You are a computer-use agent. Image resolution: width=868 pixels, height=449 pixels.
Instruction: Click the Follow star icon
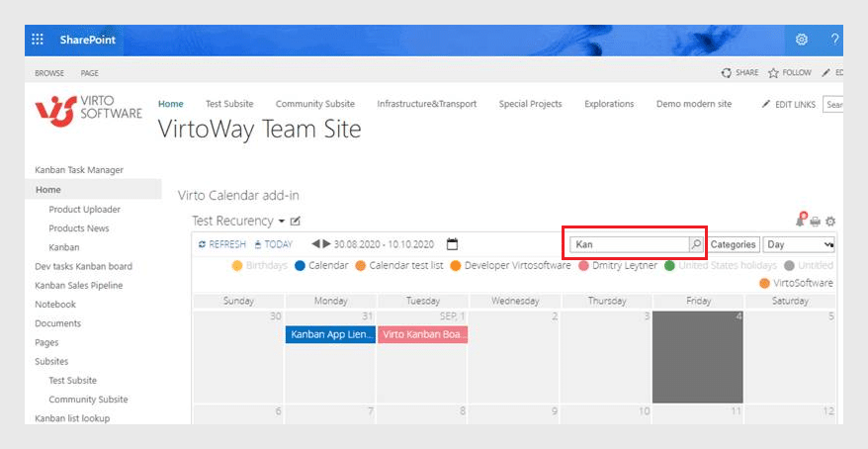773,72
